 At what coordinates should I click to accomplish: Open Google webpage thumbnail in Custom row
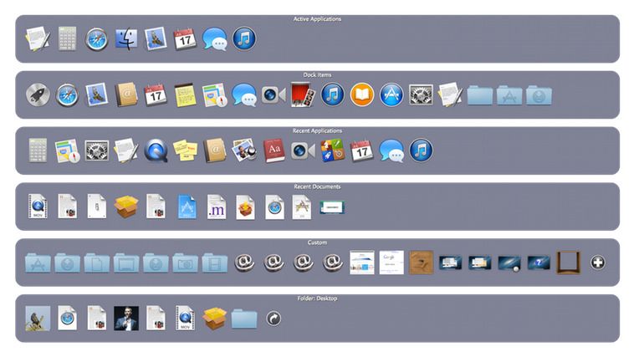click(x=391, y=263)
